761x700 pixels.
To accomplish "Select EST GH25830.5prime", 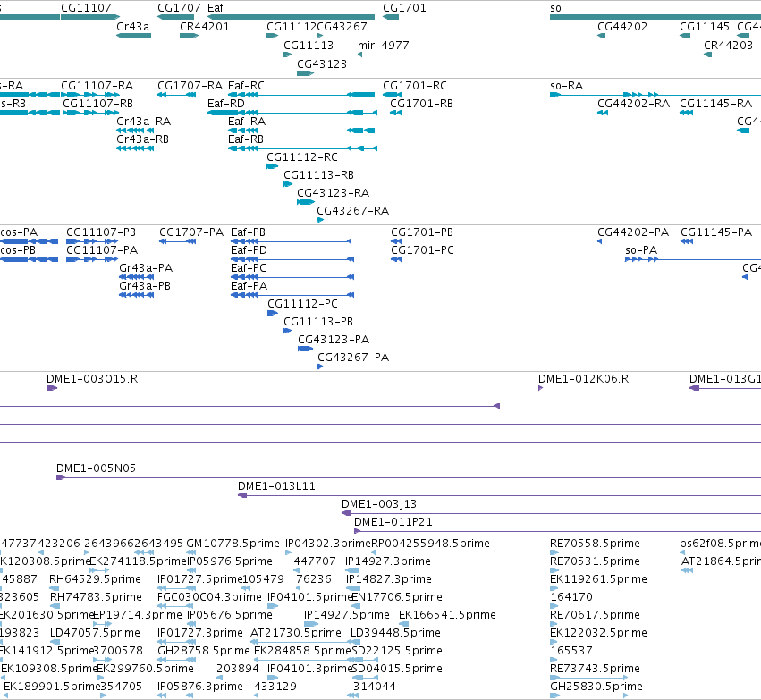I will point(596,687).
